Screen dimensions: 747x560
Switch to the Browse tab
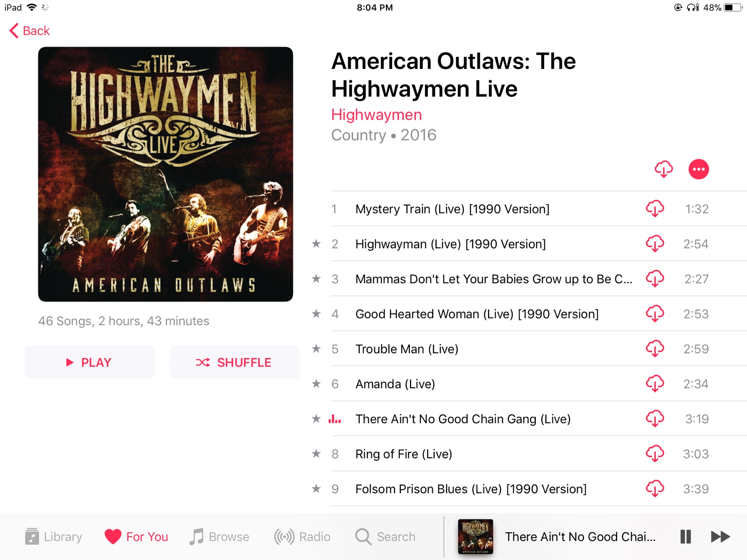(x=219, y=537)
